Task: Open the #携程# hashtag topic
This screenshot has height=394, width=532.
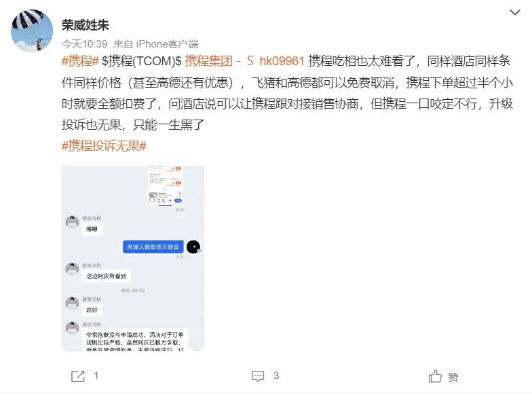Action: point(80,61)
